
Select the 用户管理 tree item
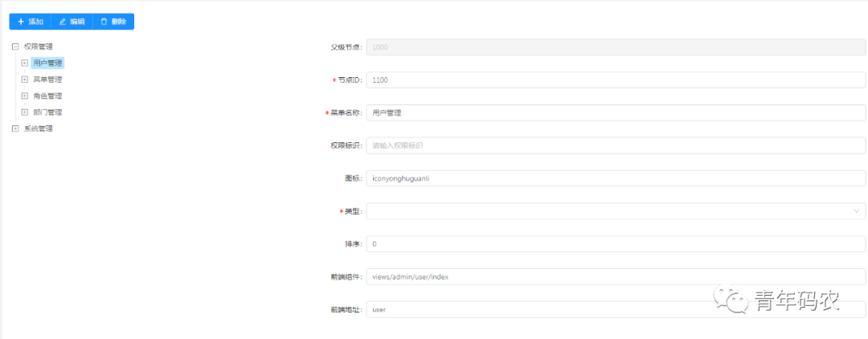pos(47,63)
